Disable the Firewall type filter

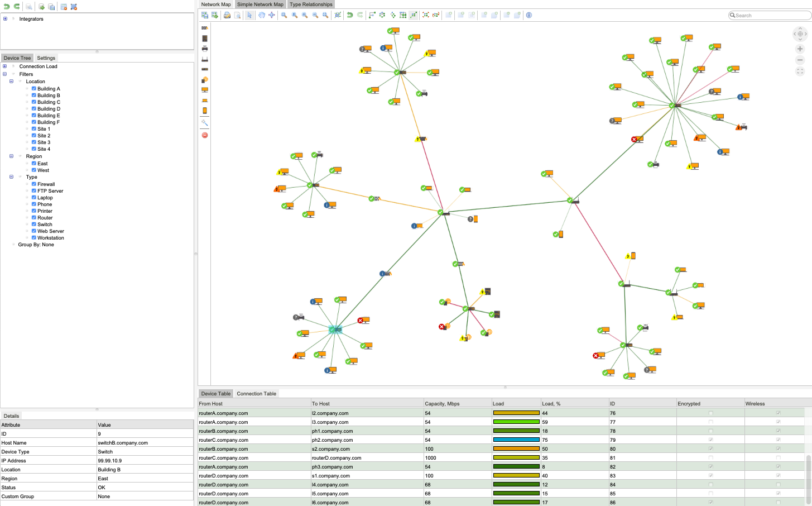(x=34, y=184)
